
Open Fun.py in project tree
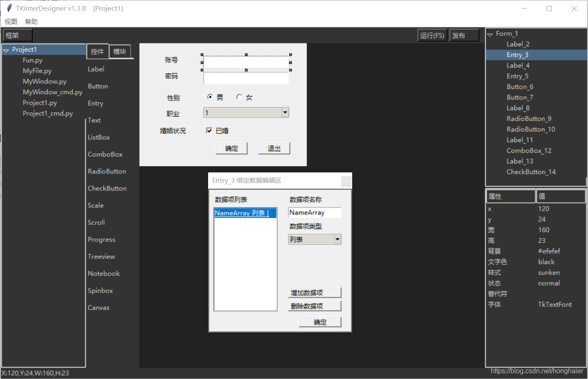[x=32, y=60]
